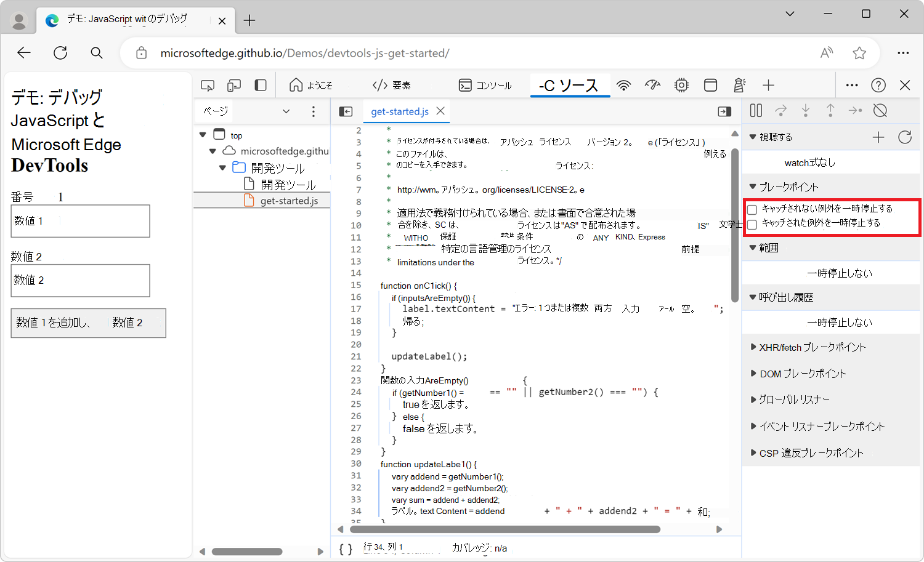Deactivate all breakpoints
Viewport: 924px width, 562px height.
pyautogui.click(x=880, y=110)
